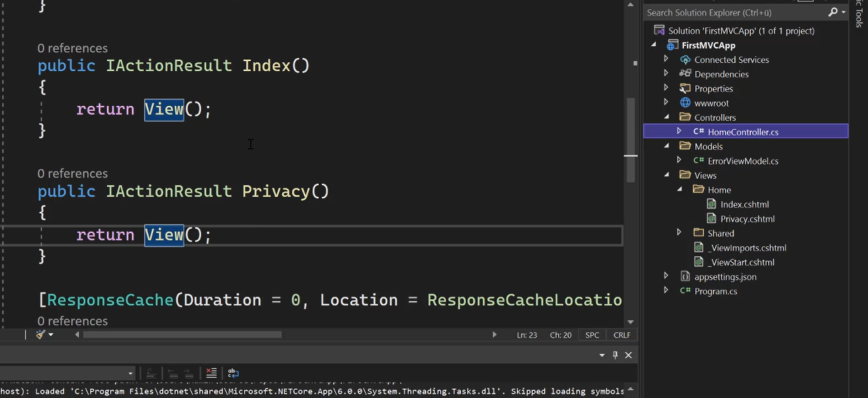This screenshot has height=398, width=868.
Task: Click the Clear All icon in Output toolbar
Action: click(211, 373)
